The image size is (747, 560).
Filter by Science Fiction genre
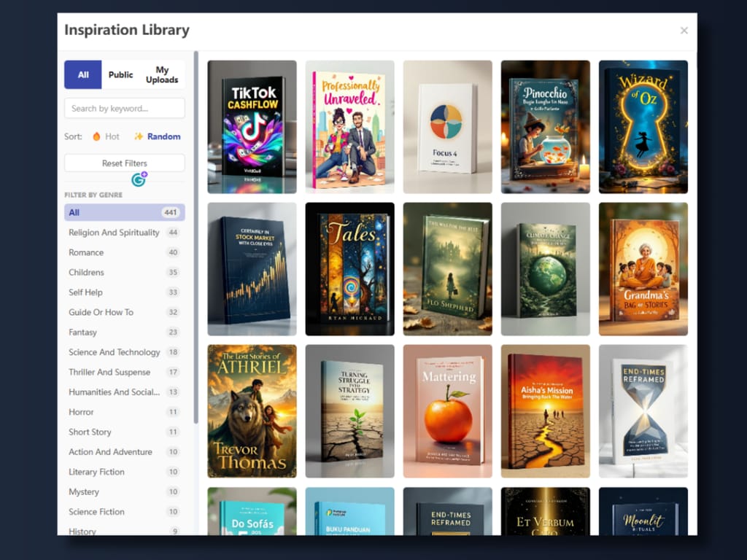pyautogui.click(x=124, y=512)
